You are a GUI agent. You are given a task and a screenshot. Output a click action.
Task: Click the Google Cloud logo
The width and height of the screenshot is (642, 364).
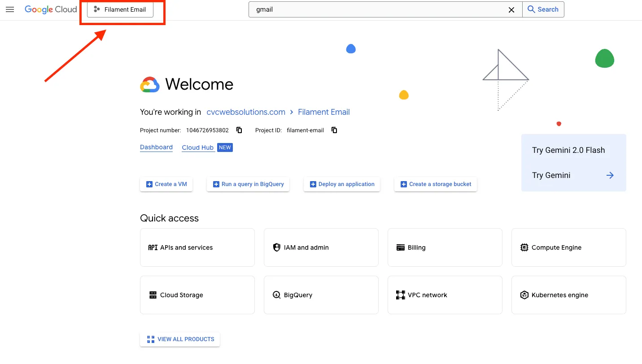click(x=51, y=9)
